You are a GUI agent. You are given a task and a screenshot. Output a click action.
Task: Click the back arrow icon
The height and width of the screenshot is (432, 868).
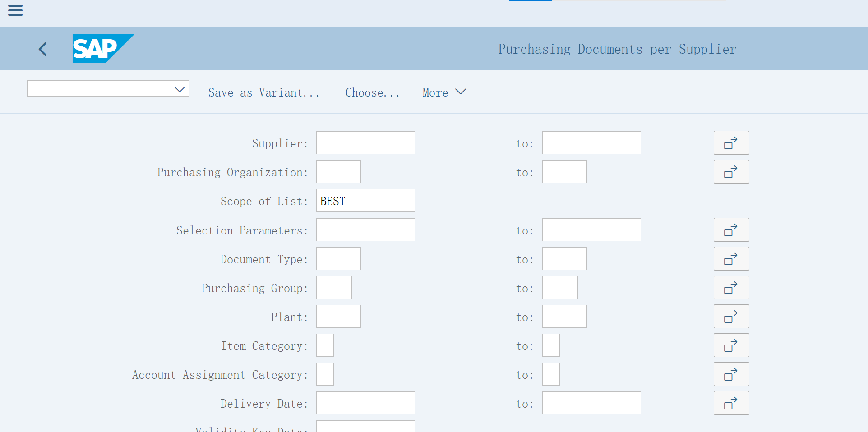click(43, 49)
